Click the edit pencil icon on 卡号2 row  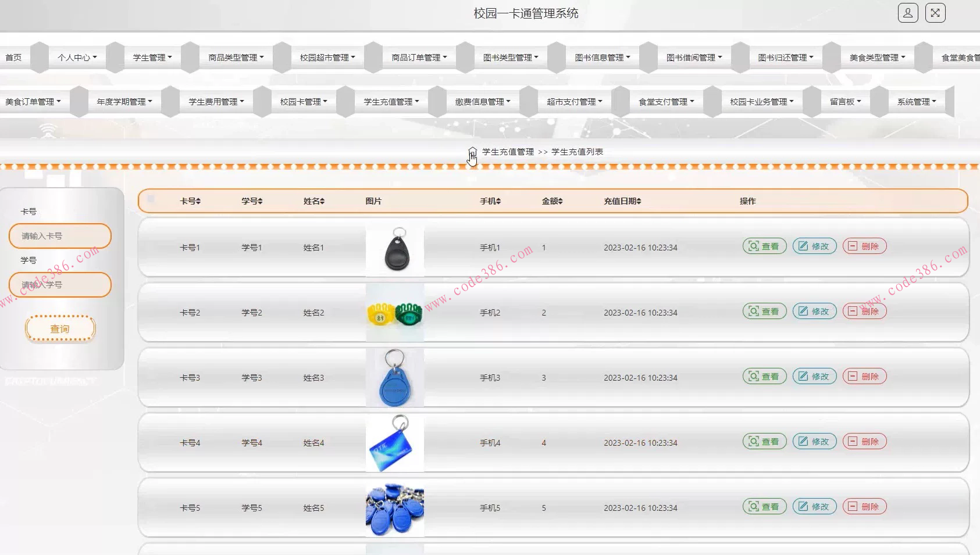(804, 311)
